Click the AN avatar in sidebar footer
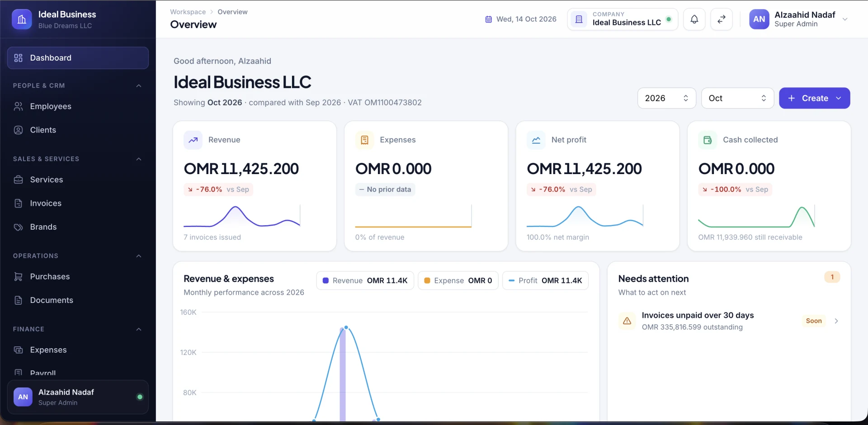Image resolution: width=868 pixels, height=425 pixels. pyautogui.click(x=23, y=397)
